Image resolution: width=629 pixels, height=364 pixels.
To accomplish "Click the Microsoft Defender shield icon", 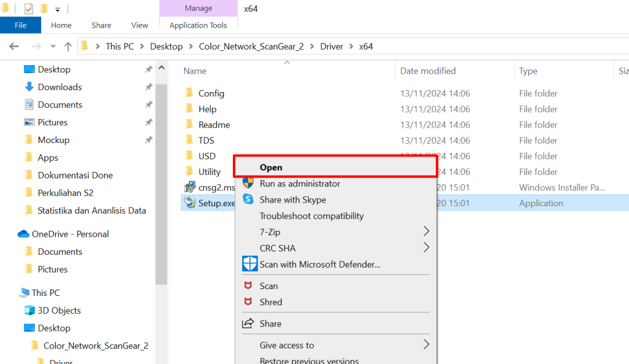I will [x=249, y=264].
